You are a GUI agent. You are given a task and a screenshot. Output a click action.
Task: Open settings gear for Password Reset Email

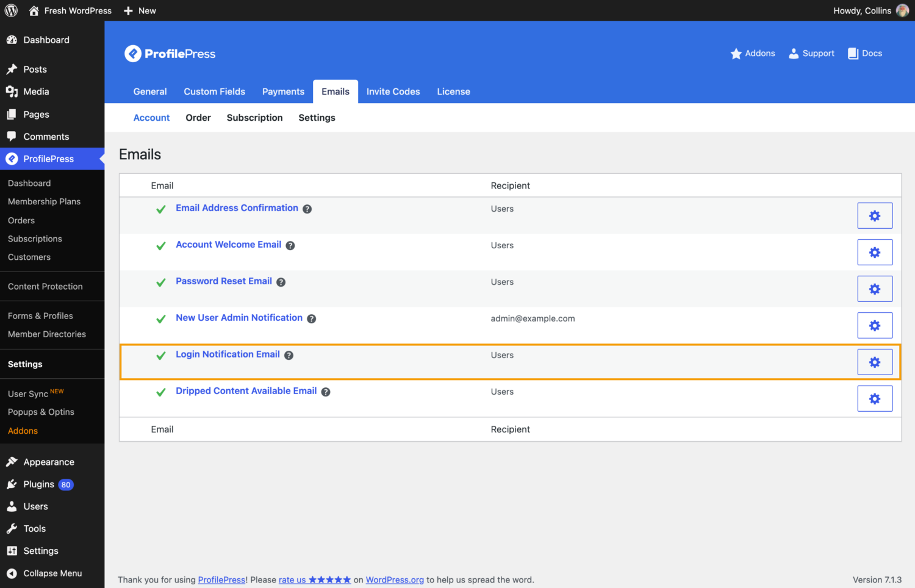(x=875, y=289)
